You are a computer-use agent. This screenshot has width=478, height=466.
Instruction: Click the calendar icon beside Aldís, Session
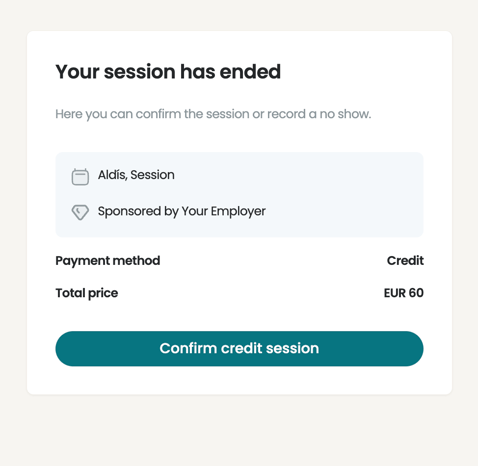(80, 176)
